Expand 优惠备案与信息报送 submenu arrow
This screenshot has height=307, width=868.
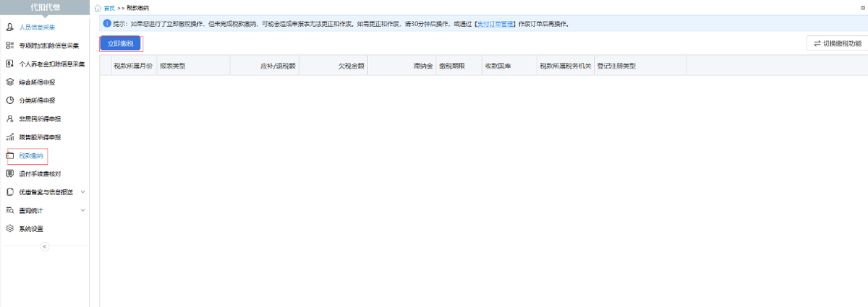click(82, 192)
